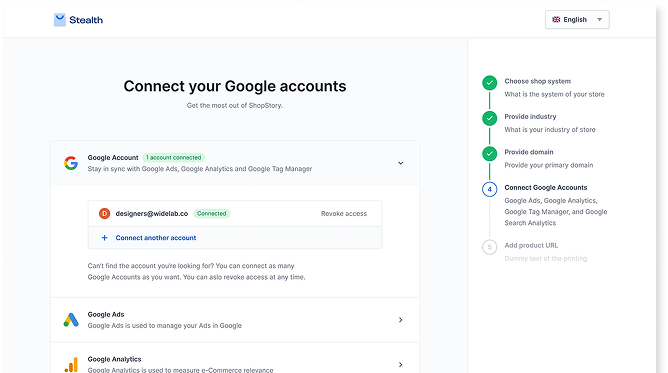The width and height of the screenshot is (668, 373).
Task: Click the Google G logo icon
Action: pyautogui.click(x=71, y=163)
